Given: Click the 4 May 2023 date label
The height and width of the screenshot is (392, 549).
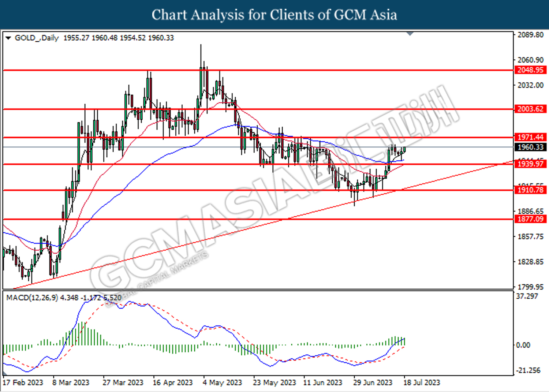Looking at the screenshot, I should tap(222, 383).
